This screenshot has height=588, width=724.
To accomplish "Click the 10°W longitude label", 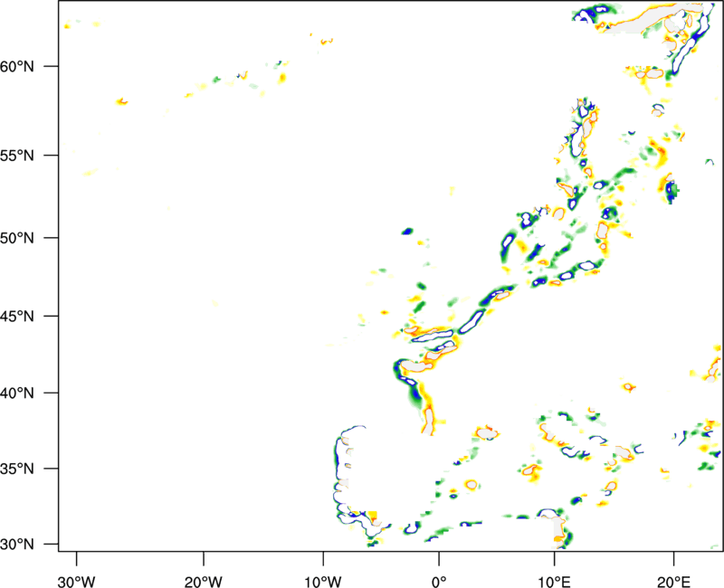I will tap(323, 582).
